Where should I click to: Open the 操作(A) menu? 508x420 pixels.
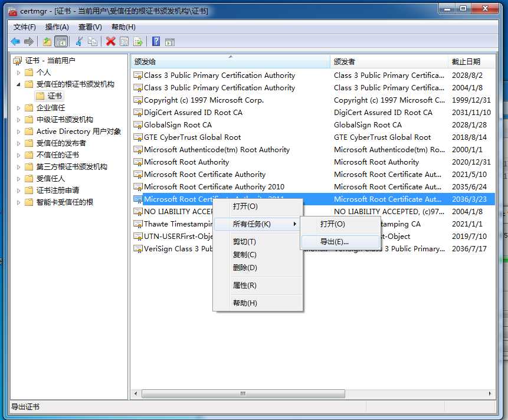pyautogui.click(x=57, y=27)
